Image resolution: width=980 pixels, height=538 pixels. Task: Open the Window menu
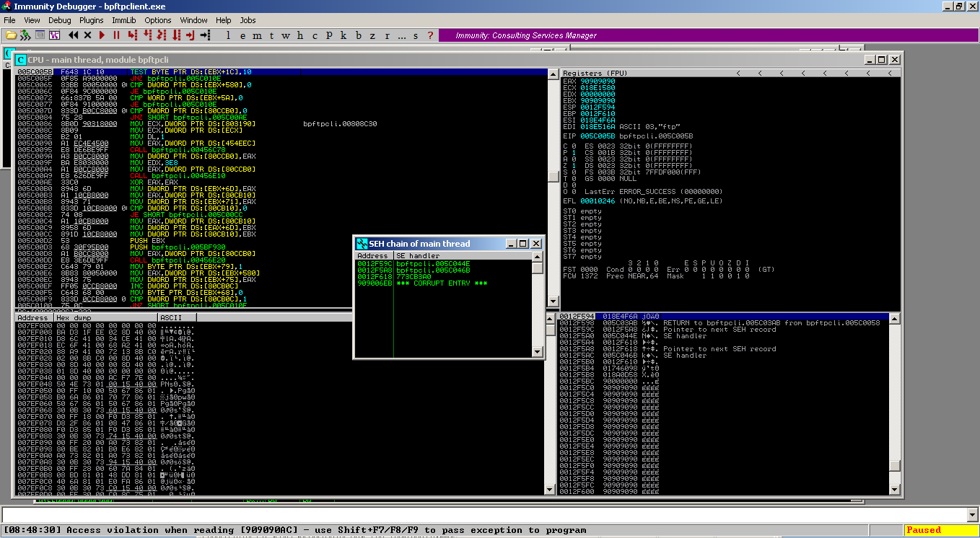193,20
